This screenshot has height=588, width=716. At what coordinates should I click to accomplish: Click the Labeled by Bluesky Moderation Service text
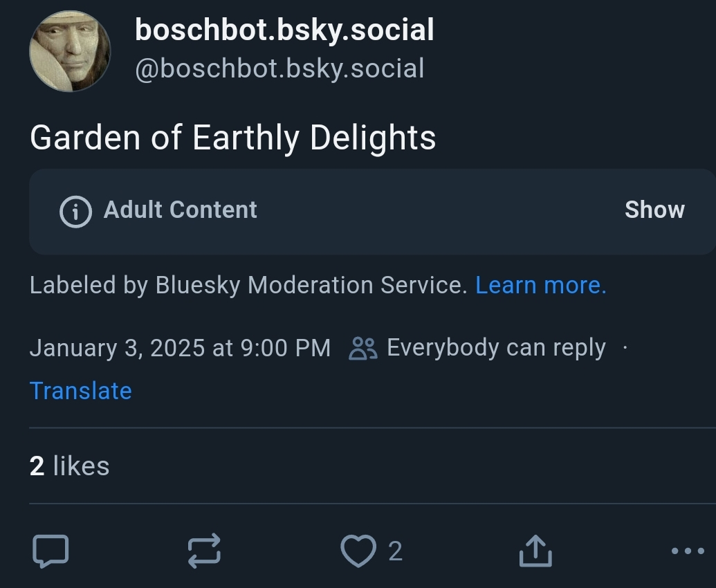[248, 285]
